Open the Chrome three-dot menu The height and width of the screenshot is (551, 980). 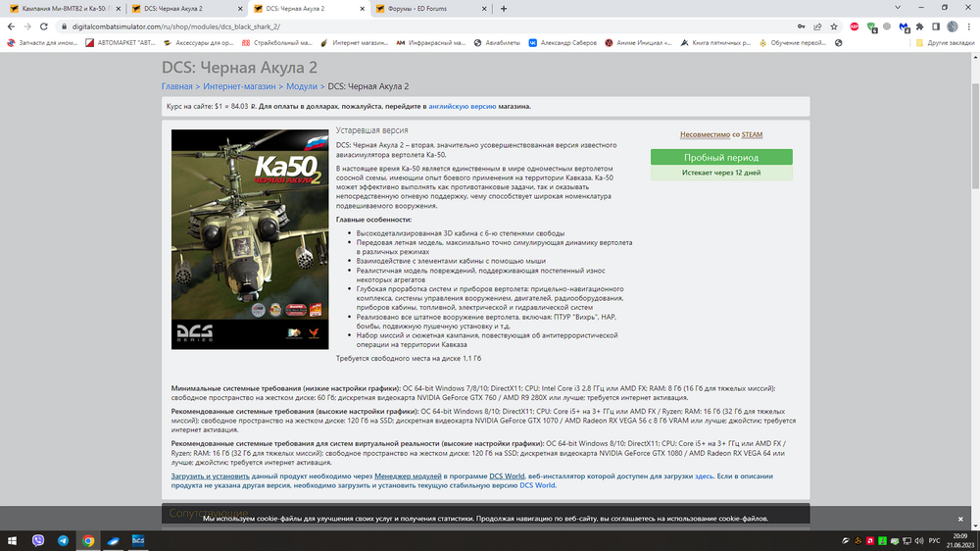click(x=969, y=26)
